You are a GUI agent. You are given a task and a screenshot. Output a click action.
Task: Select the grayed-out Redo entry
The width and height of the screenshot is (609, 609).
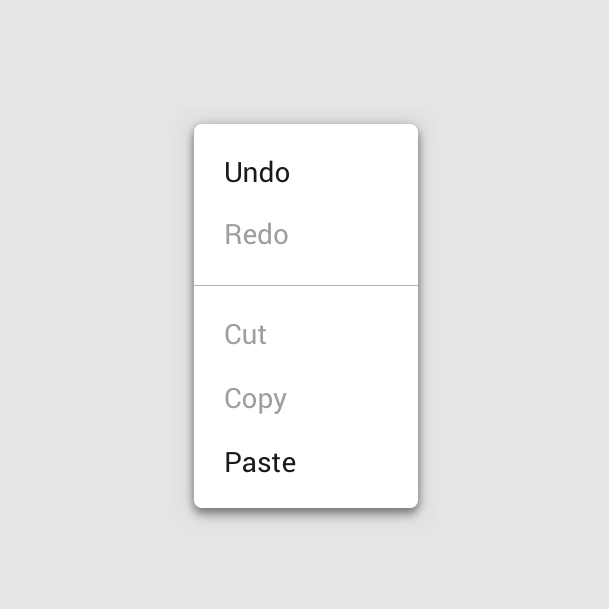(x=256, y=235)
